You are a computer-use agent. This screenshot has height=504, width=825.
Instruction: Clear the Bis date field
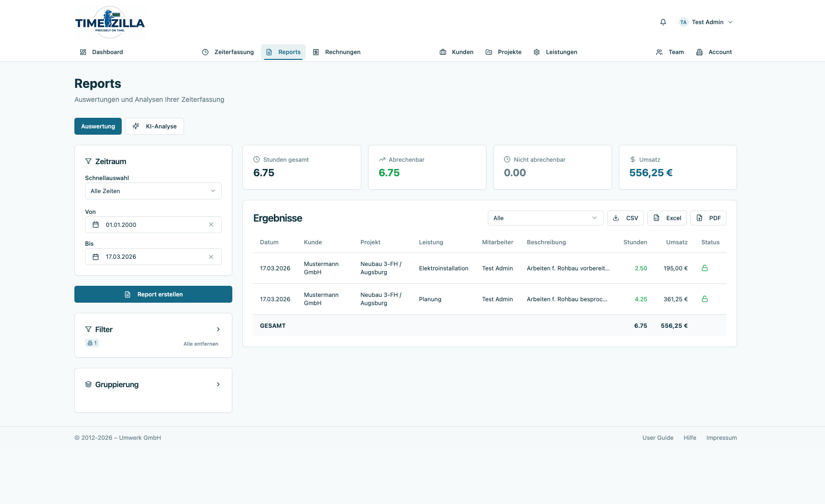point(211,257)
